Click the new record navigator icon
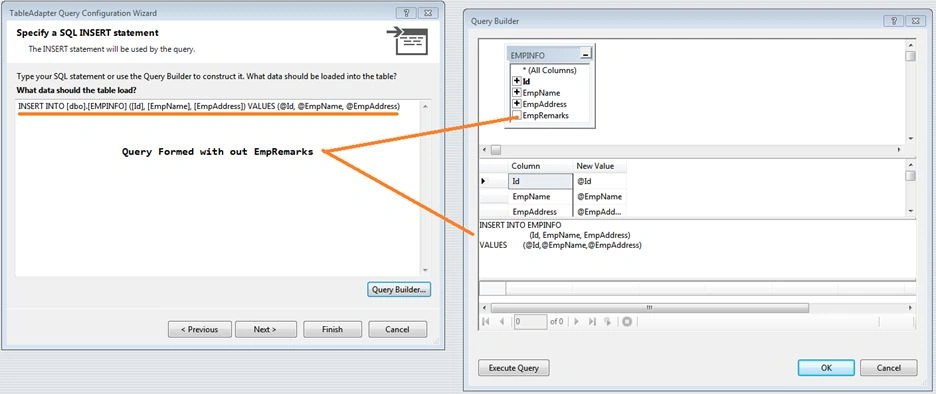936x394 pixels. [608, 321]
